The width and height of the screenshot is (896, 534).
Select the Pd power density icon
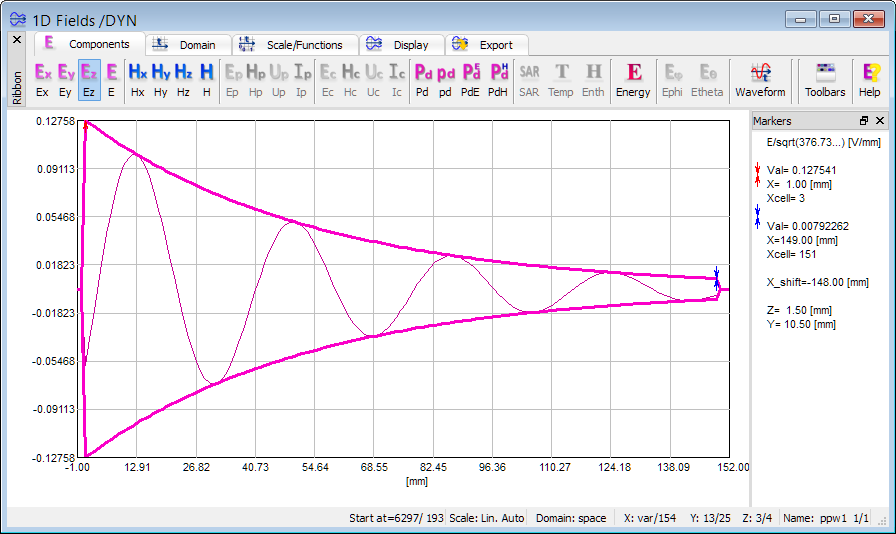[x=422, y=80]
